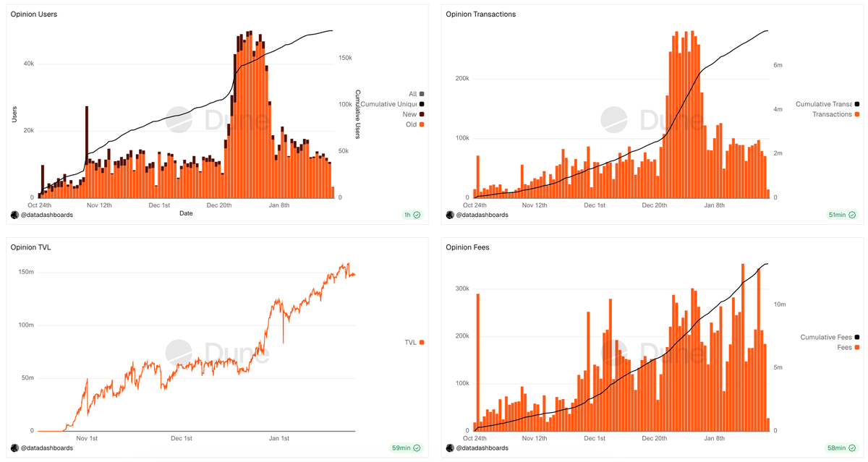
Task: Click the green check icon beside 59min
Action: [417, 448]
